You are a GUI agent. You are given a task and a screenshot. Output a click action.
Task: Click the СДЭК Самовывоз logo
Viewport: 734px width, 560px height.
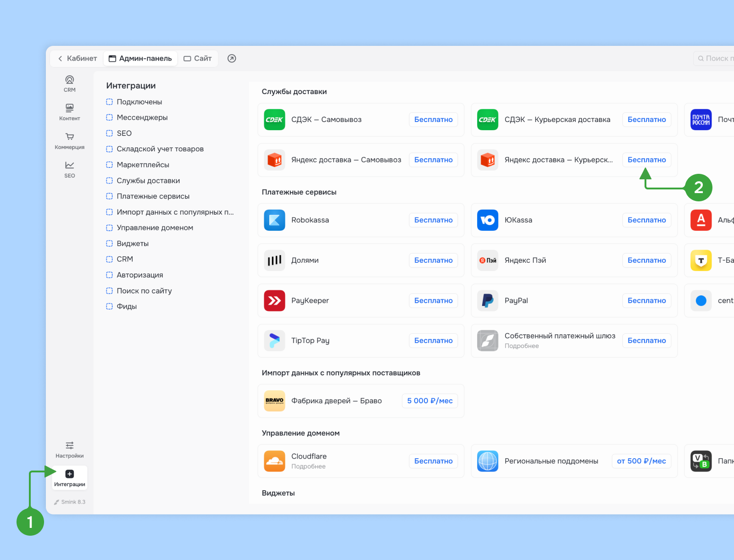[275, 120]
